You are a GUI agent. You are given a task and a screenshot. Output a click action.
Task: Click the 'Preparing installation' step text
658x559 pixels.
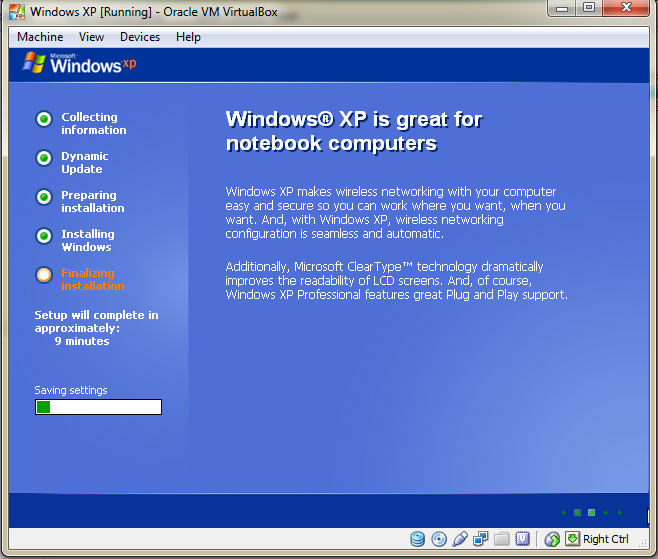tap(93, 201)
